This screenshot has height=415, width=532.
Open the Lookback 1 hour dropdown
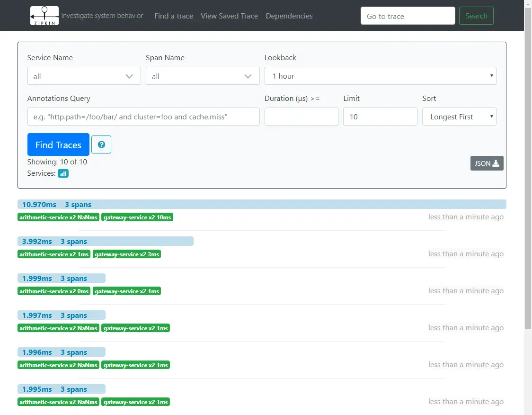coord(381,76)
